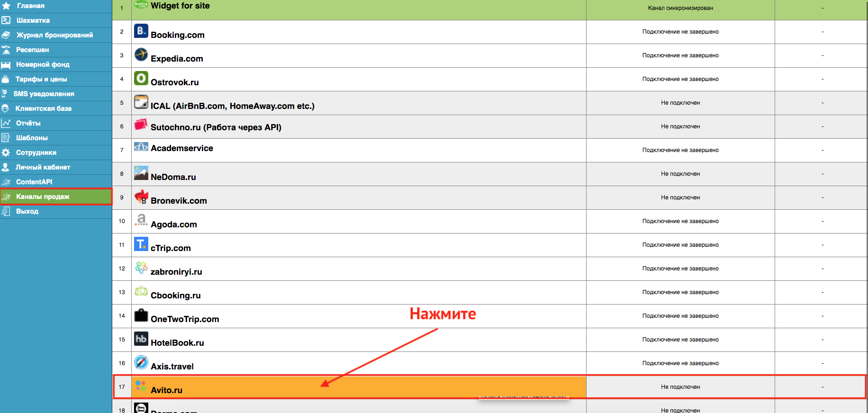Image resolution: width=868 pixels, height=413 pixels.
Task: Click row number 17 in the channels table
Action: [122, 387]
